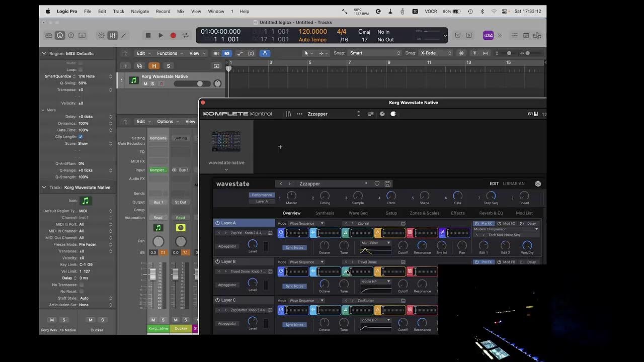This screenshot has width=644, height=362.
Task: Toggle the Inspector (i) button
Action: (60, 36)
